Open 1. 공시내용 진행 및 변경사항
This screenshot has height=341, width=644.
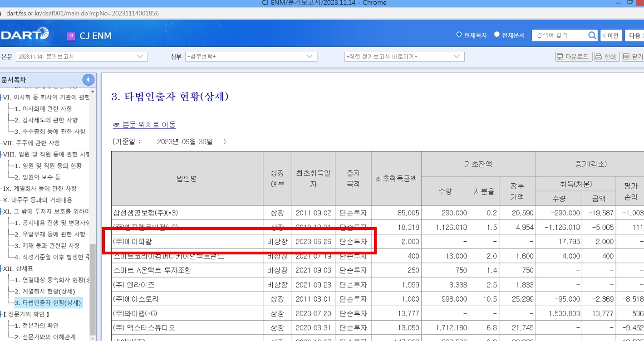pyautogui.click(x=52, y=223)
